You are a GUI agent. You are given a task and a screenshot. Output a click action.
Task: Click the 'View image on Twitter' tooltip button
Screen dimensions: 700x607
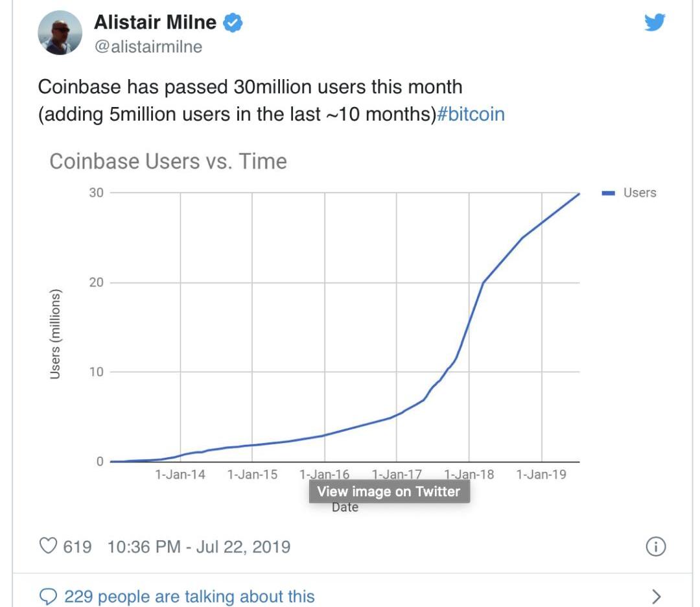389,492
